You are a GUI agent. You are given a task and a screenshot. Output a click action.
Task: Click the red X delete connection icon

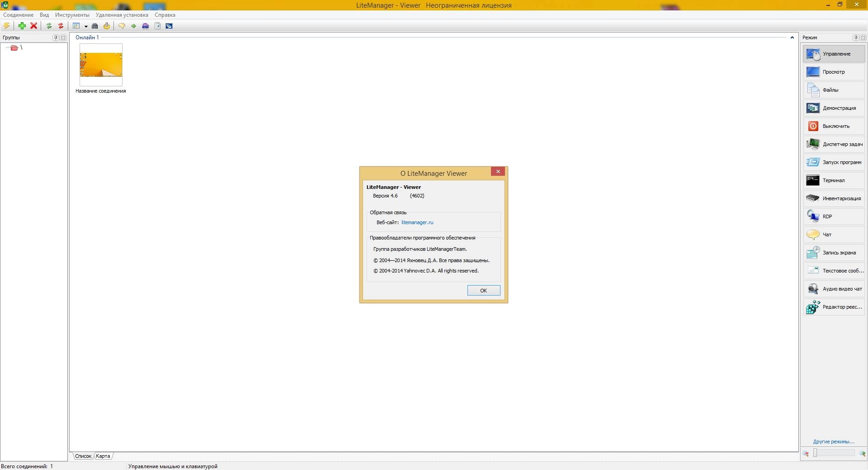click(33, 26)
